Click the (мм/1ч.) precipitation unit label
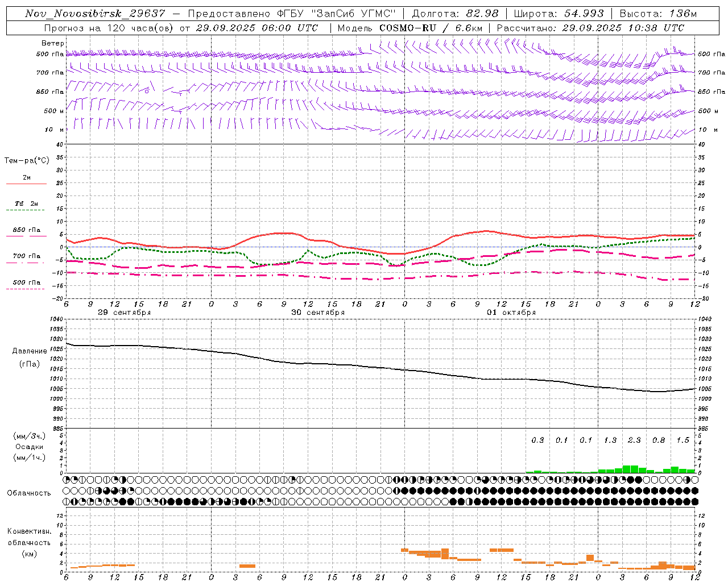The height and width of the screenshot is (582, 728). coord(30,458)
